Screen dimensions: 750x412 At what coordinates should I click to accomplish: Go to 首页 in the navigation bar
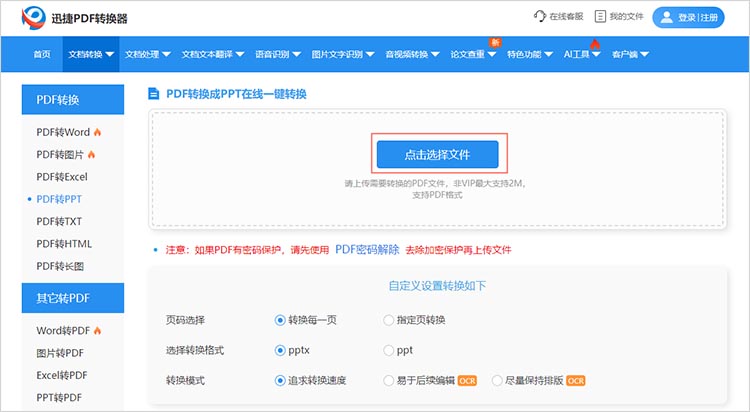click(42, 55)
